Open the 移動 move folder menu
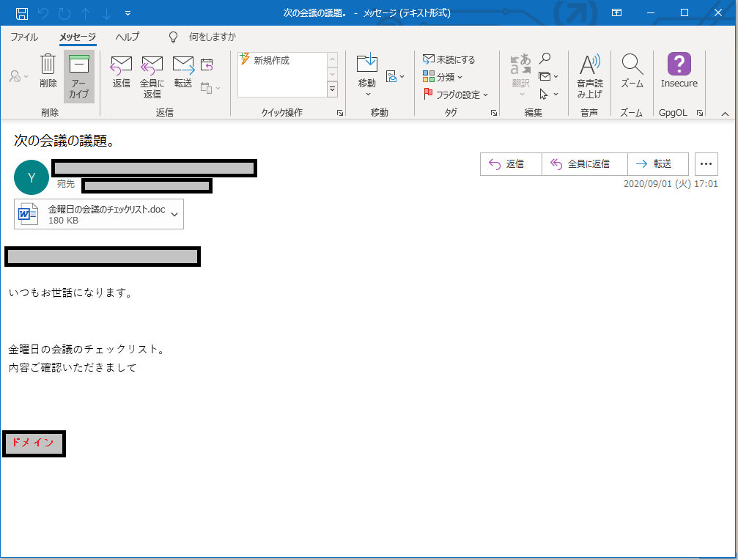This screenshot has width=738, height=560. click(x=367, y=75)
